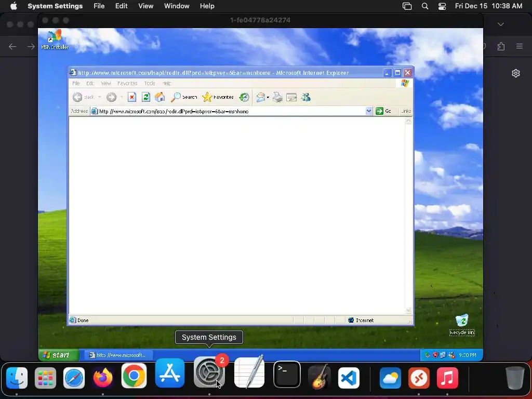Open the Edit menu in Internet Explorer

tap(90, 83)
